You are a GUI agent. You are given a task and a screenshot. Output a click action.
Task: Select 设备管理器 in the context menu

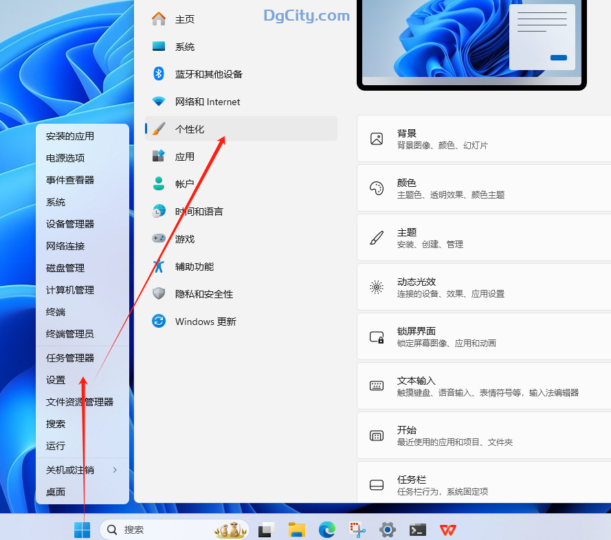point(70,224)
